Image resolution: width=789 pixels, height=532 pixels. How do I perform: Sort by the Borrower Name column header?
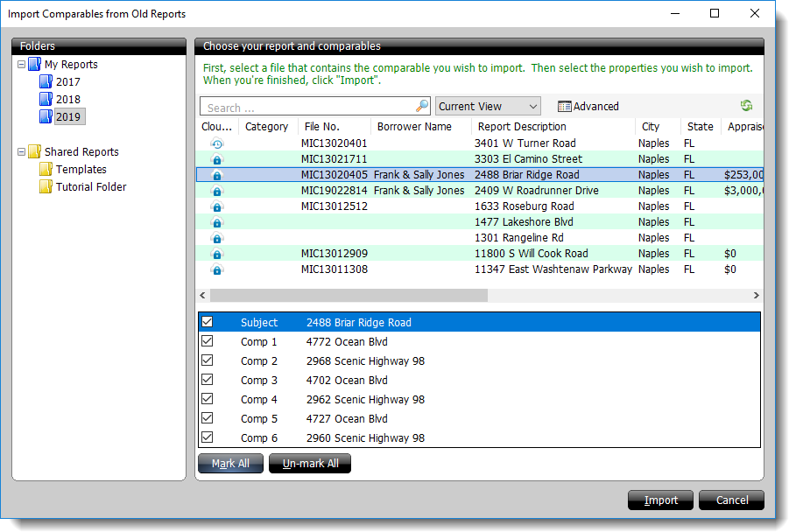pyautogui.click(x=414, y=127)
